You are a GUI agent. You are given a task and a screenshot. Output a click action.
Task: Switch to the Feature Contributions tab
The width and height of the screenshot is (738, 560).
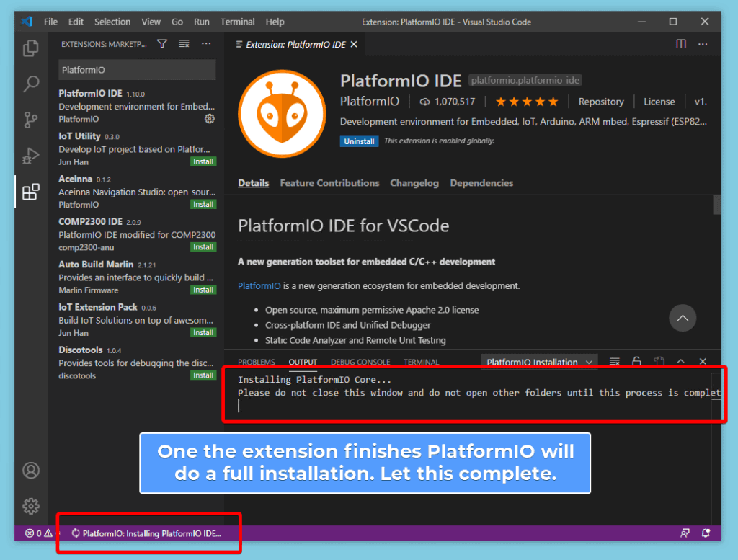coord(329,183)
